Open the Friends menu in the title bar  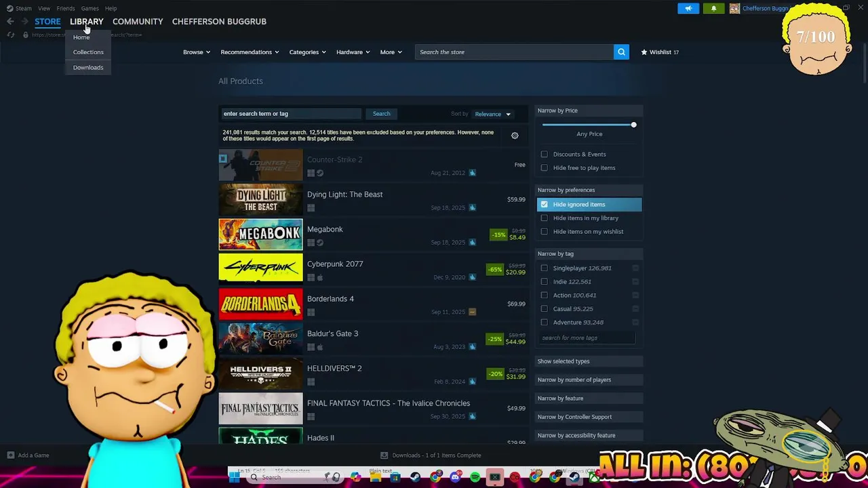tap(66, 8)
